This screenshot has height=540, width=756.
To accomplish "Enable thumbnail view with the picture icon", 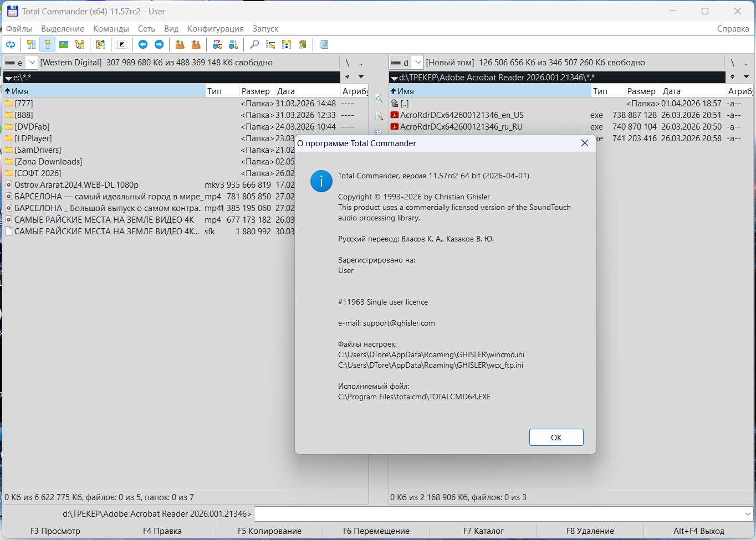I will coord(64,44).
